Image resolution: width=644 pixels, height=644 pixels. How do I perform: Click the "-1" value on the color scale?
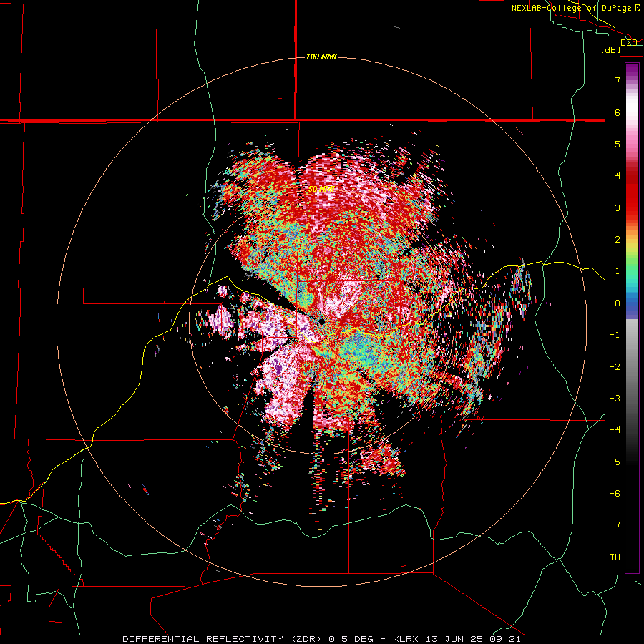point(615,335)
